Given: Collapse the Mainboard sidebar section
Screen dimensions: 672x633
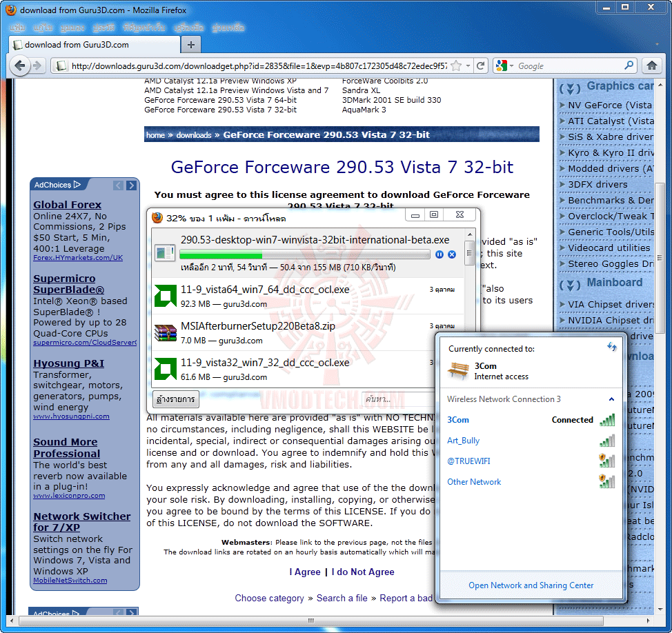Looking at the screenshot, I should click(570, 285).
